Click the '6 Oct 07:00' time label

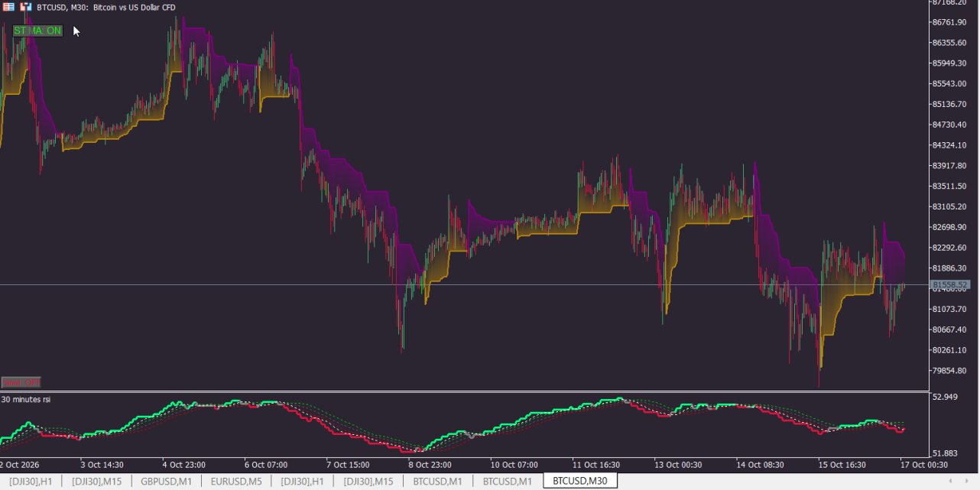[266, 464]
